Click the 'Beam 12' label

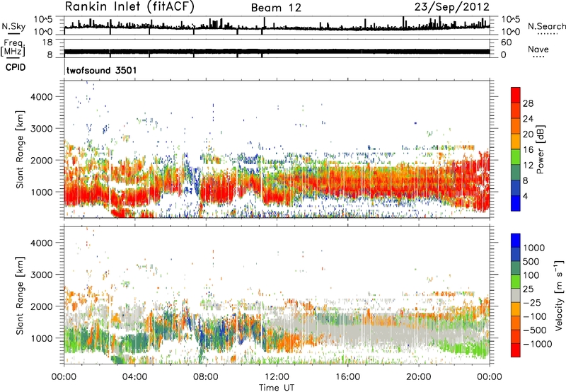(276, 8)
